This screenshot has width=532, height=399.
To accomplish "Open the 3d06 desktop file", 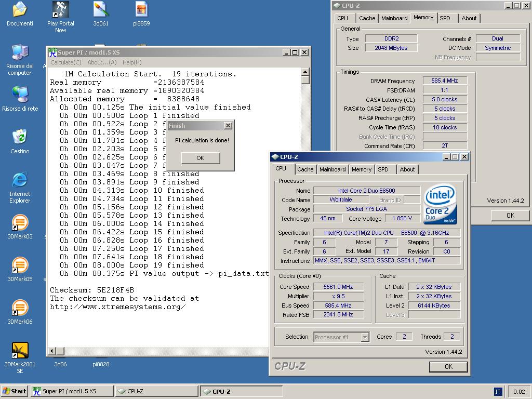I will [x=60, y=364].
